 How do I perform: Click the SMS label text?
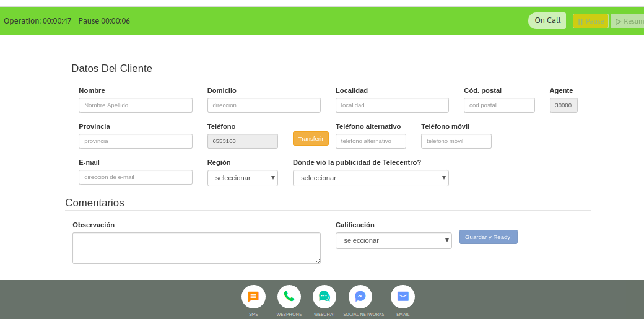pyautogui.click(x=253, y=315)
